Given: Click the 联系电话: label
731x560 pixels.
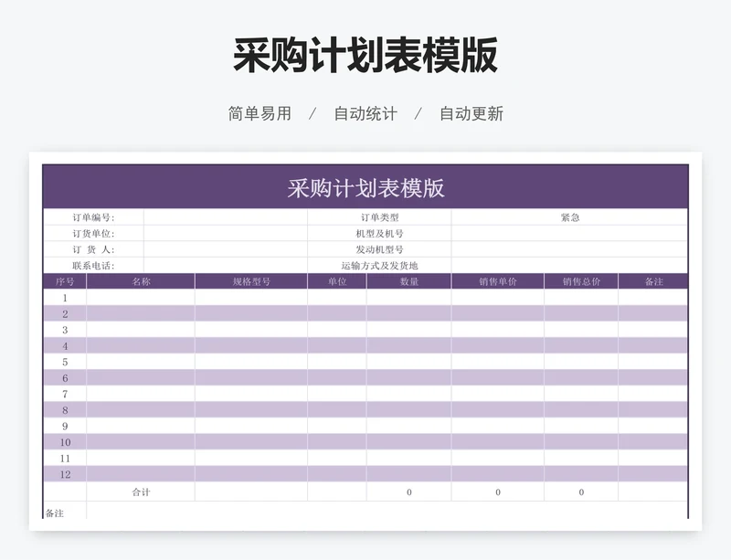Looking at the screenshot, I should (x=93, y=266).
